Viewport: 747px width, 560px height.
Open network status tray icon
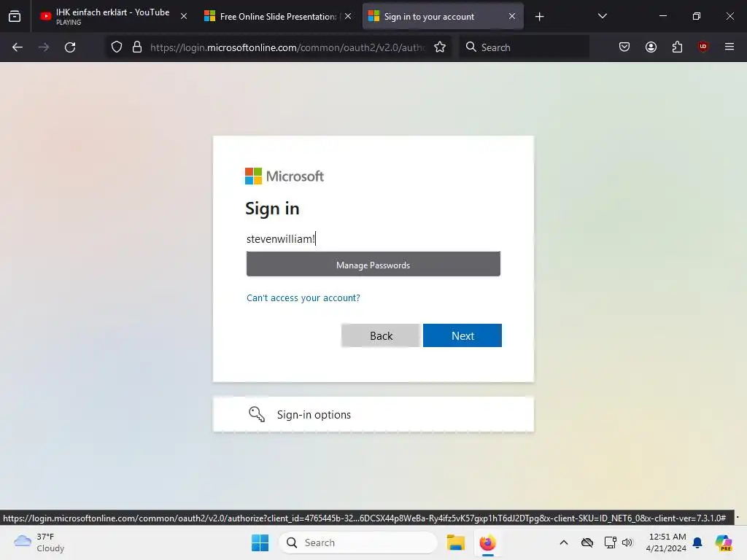coord(611,542)
